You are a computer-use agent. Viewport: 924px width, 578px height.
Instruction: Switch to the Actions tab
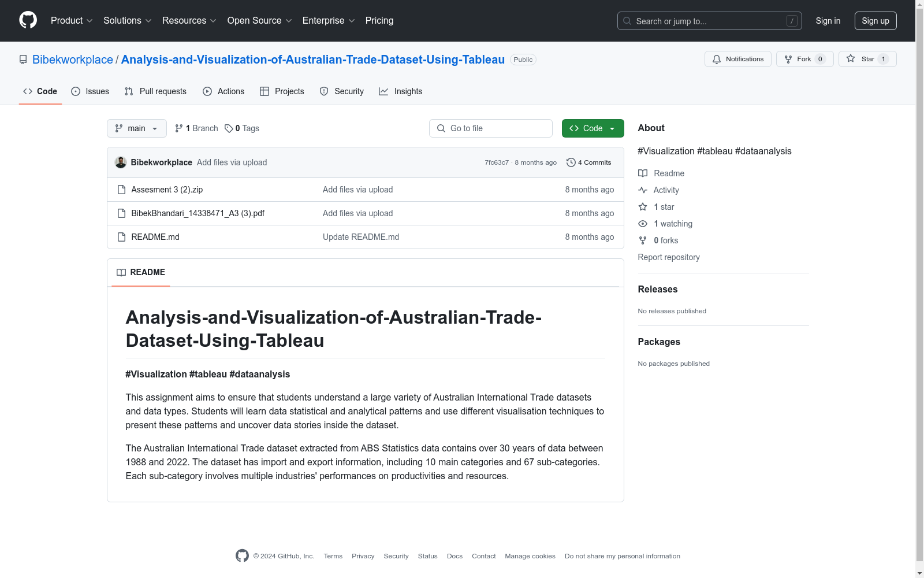223,91
